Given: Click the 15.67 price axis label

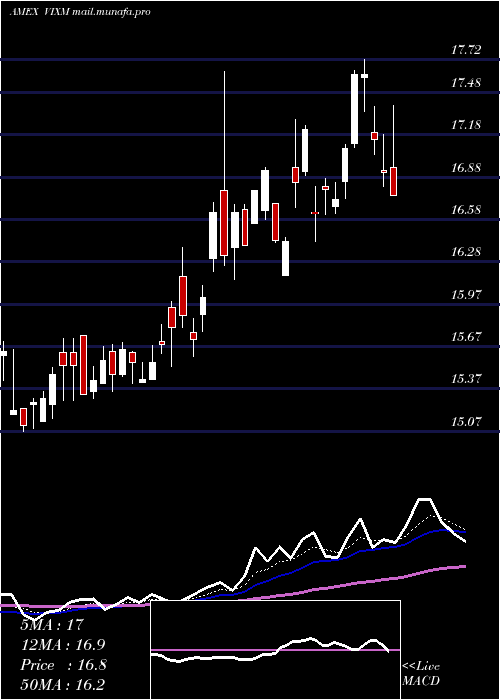Looking at the screenshot, I should [466, 337].
